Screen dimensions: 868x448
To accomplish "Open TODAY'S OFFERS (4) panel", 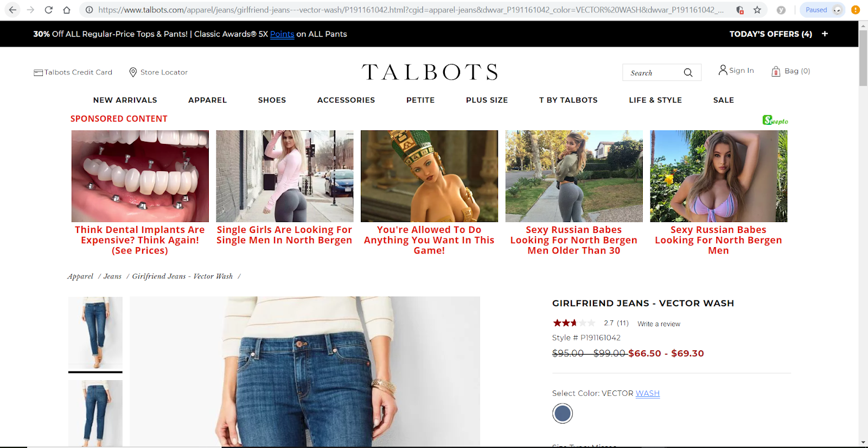I will pos(770,34).
